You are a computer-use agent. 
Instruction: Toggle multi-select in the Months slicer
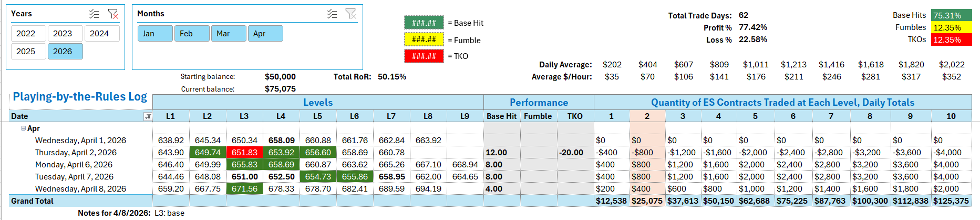point(332,14)
